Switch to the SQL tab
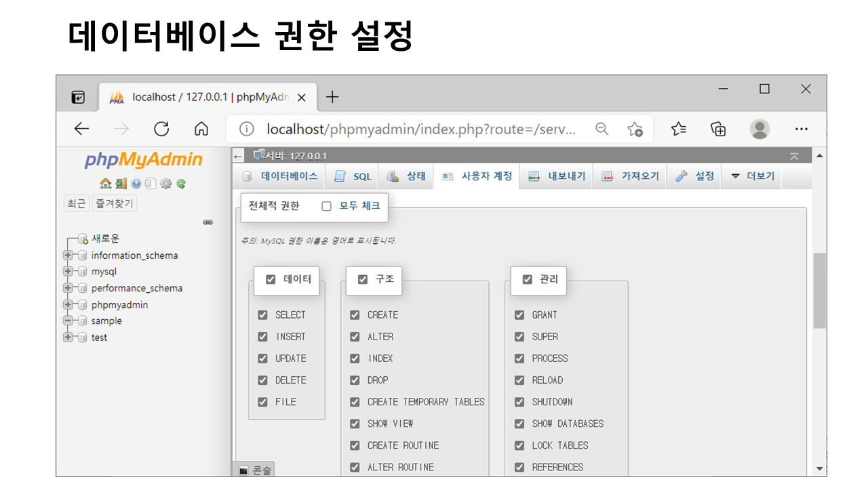This screenshot has width=868, height=488. coord(354,176)
